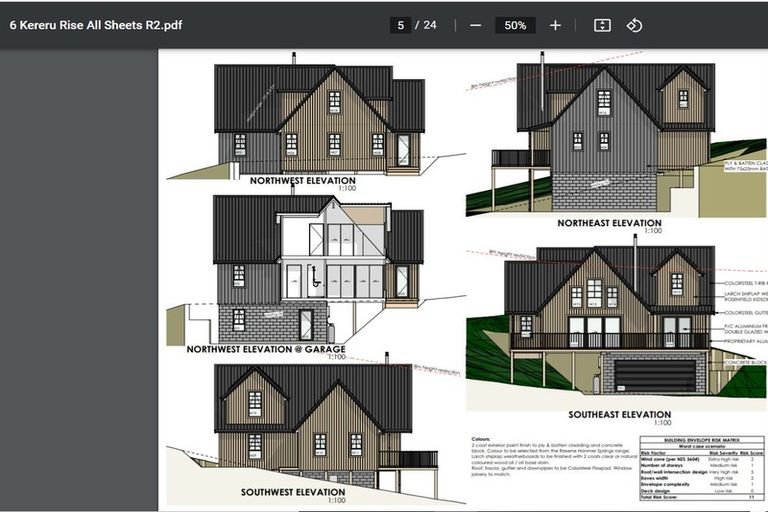The image size is (768, 512).
Task: Click the total page count 24
Action: click(430, 25)
